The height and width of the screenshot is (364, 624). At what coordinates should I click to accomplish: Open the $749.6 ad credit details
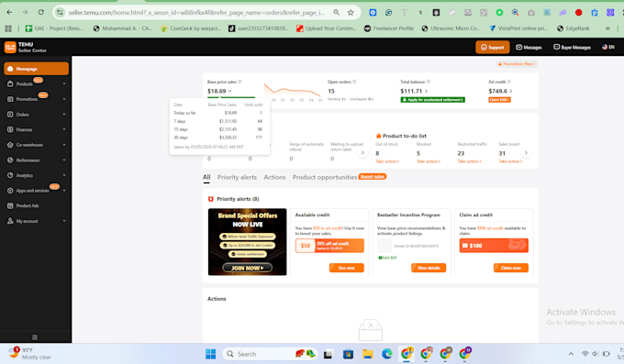point(500,91)
